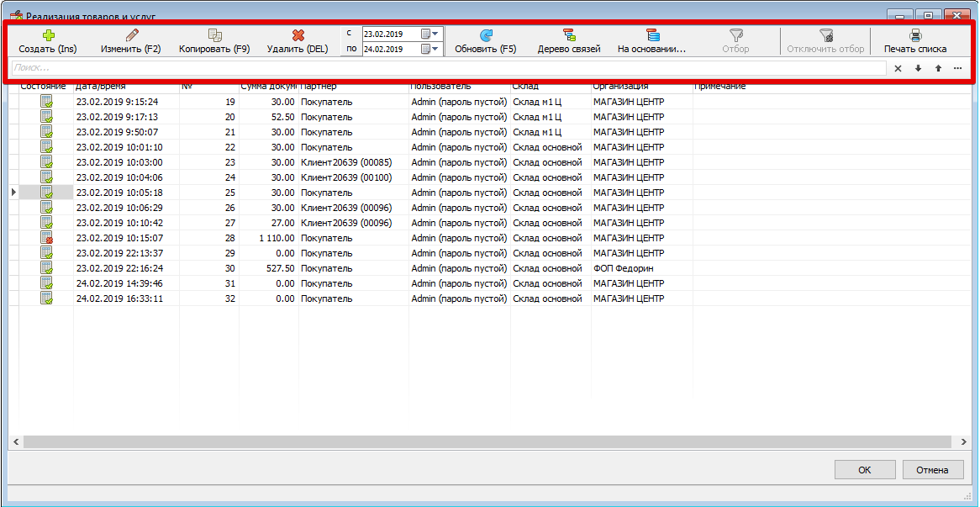Click the end date field 24.02.2019

[391, 49]
